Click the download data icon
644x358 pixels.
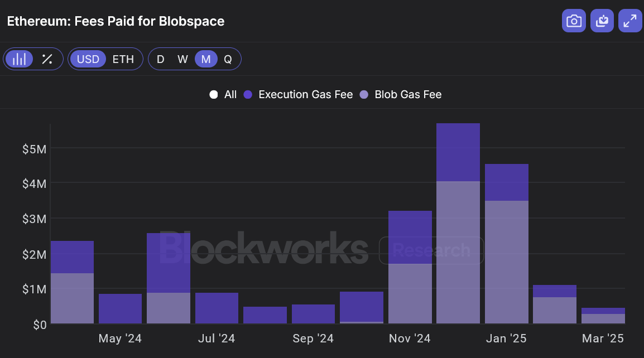coord(602,21)
